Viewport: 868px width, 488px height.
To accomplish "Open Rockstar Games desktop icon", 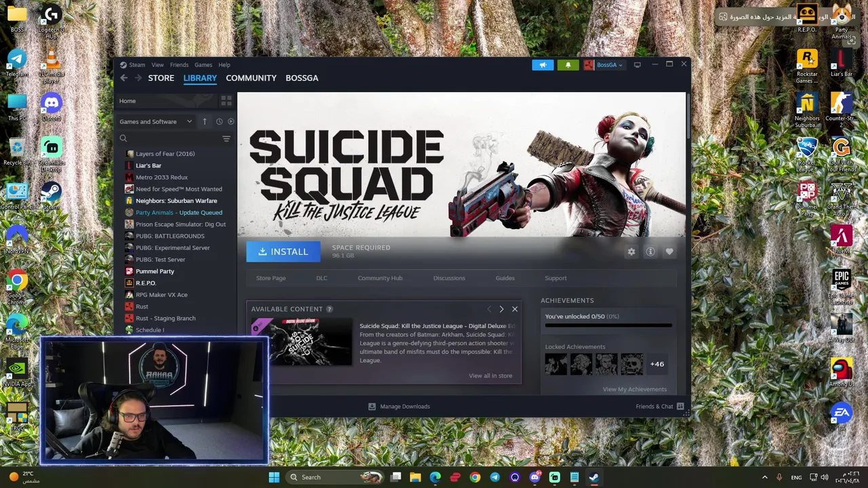I will (x=807, y=66).
